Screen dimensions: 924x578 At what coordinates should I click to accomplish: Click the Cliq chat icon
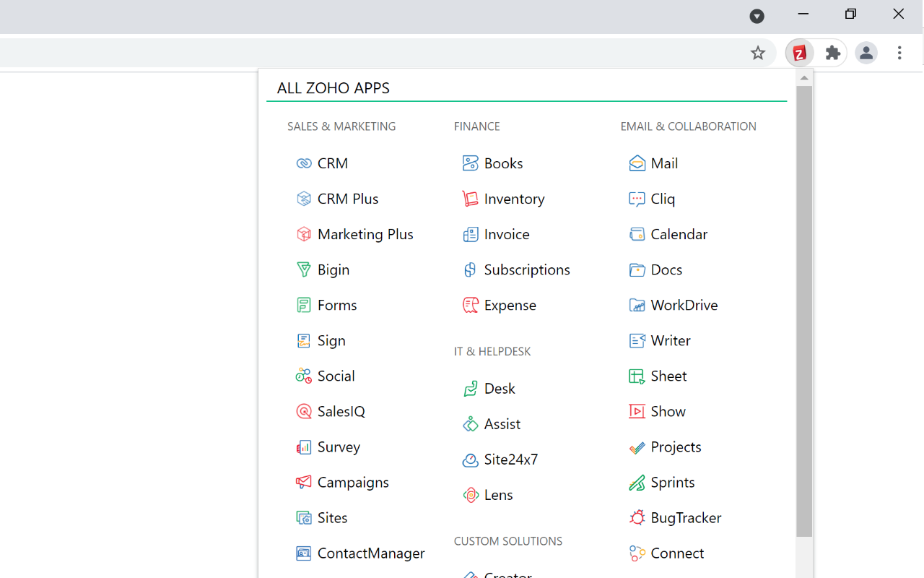coord(637,198)
